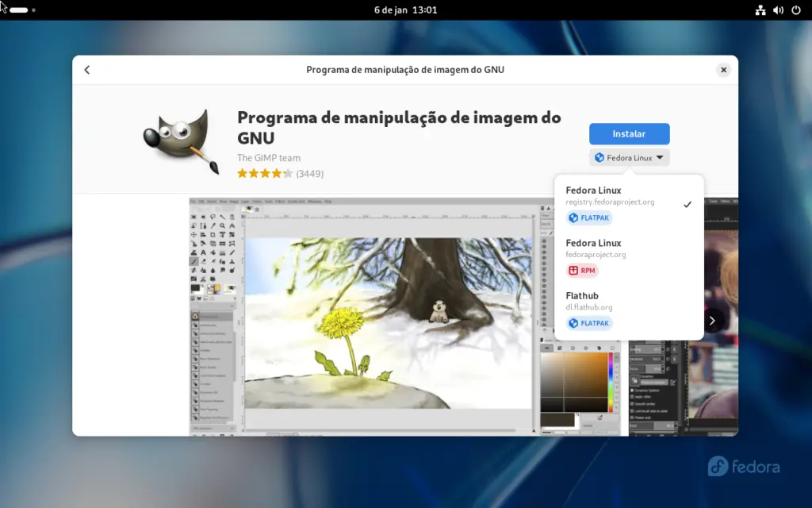The height and width of the screenshot is (508, 812).
Task: Click the FLATPAK badge under dl.flathub.org
Action: coord(589,323)
